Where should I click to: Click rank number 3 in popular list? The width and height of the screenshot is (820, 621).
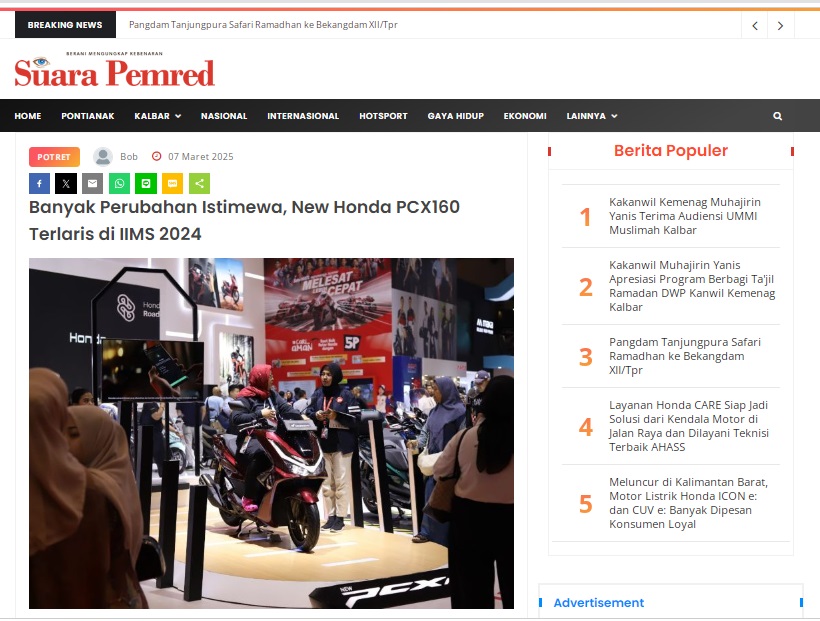[x=585, y=357]
